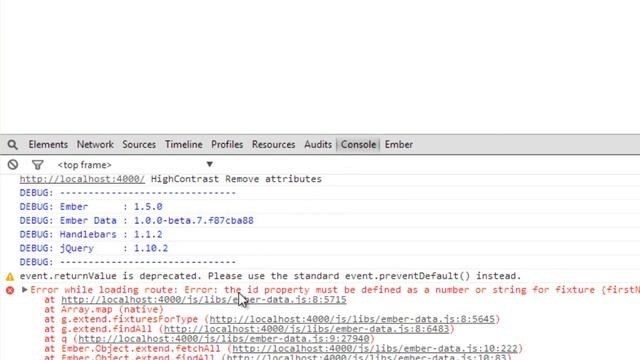640x360 pixels.
Task: Click 'HighContrast Remove attributes' log text
Action: [236, 179]
